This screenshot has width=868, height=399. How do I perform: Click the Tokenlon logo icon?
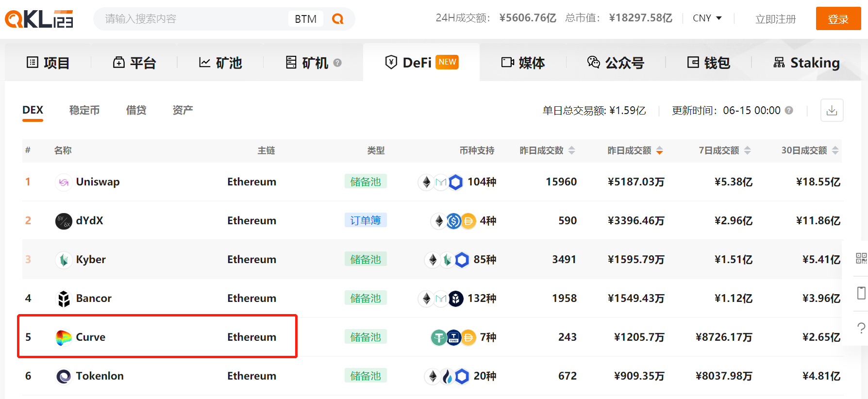pyautogui.click(x=64, y=376)
